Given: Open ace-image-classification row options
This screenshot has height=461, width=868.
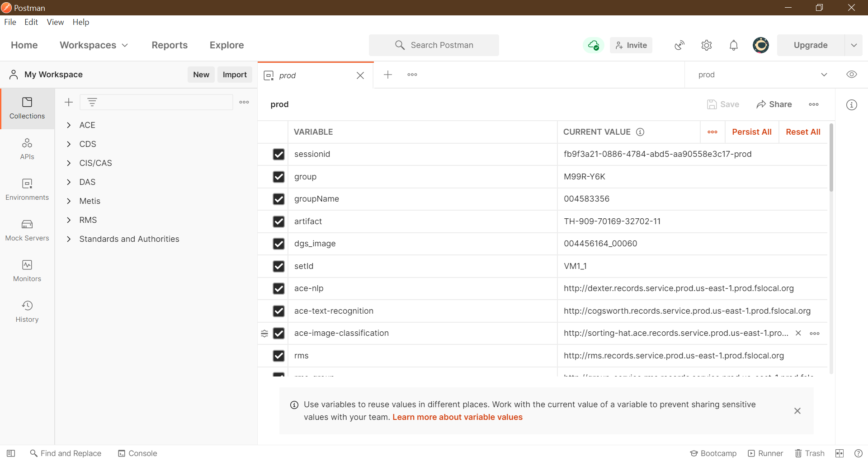Looking at the screenshot, I should [815, 334].
